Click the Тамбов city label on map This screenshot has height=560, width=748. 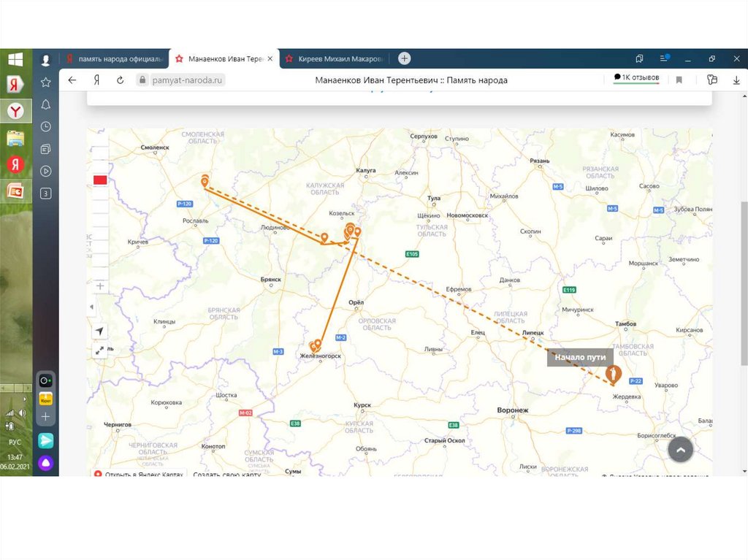(x=625, y=323)
